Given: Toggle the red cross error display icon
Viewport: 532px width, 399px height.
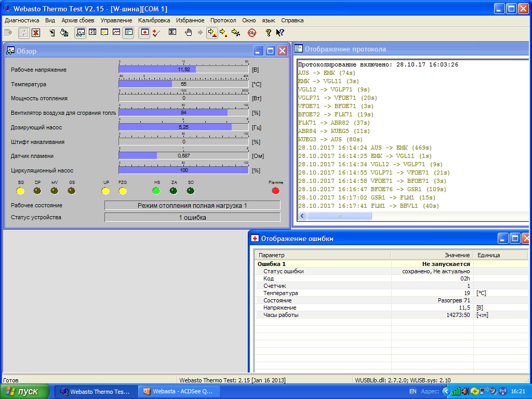Looking at the screenshot, I should [145, 33].
